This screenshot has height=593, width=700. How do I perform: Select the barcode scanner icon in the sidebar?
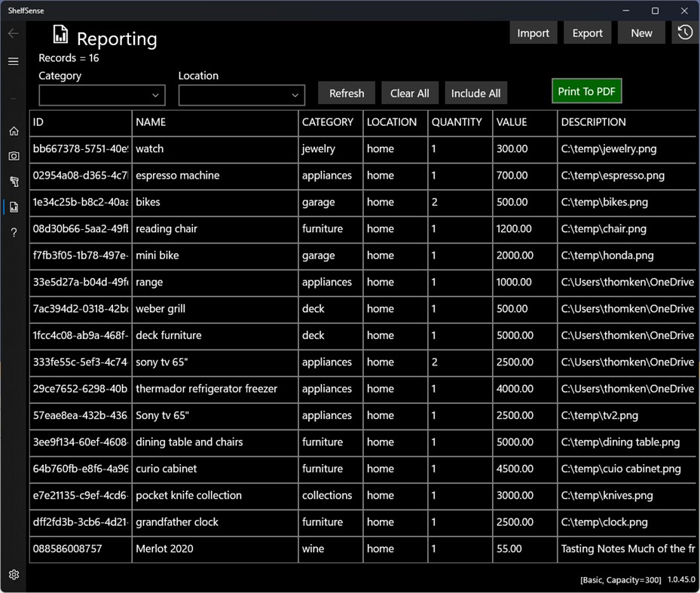(x=13, y=182)
